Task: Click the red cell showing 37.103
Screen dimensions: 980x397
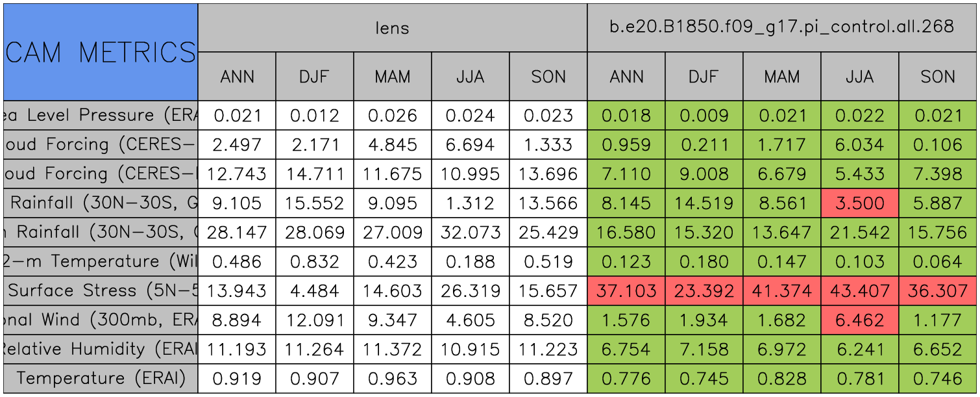Action: (x=626, y=291)
